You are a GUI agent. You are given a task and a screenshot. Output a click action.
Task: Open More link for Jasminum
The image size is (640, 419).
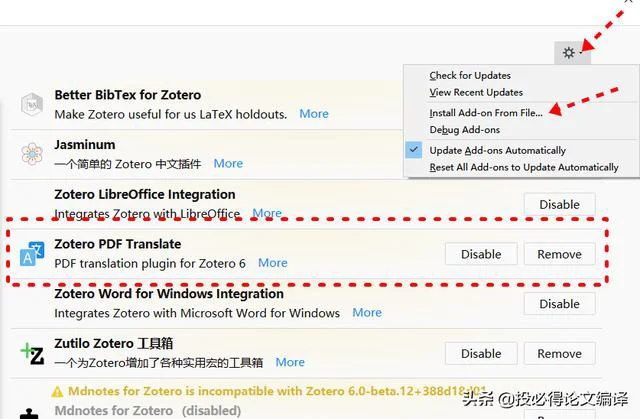228,164
